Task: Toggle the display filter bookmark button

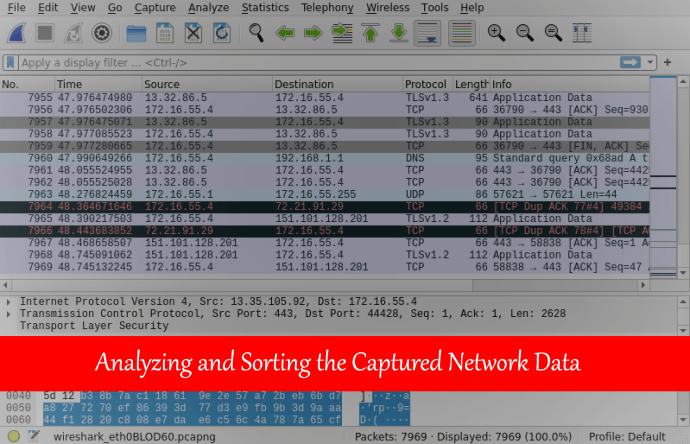Action: pyautogui.click(x=10, y=62)
